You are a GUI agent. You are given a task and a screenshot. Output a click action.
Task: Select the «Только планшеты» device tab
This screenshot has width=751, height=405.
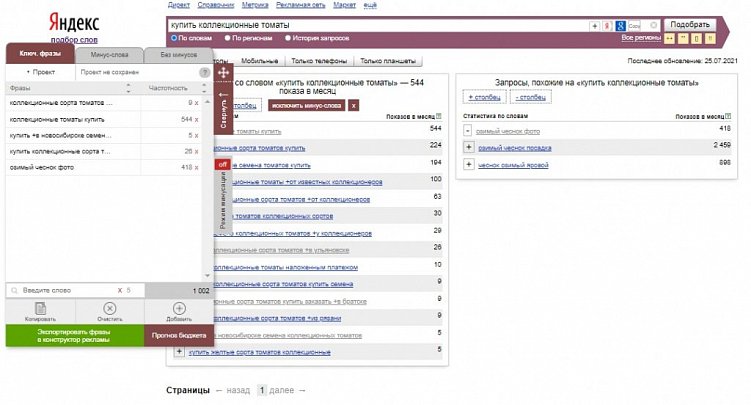point(388,61)
